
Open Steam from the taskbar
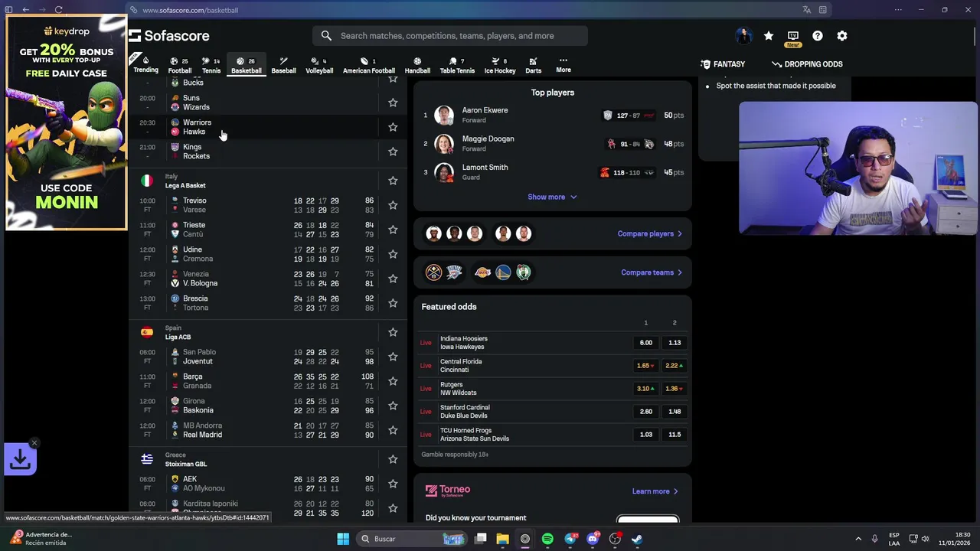(x=637, y=539)
